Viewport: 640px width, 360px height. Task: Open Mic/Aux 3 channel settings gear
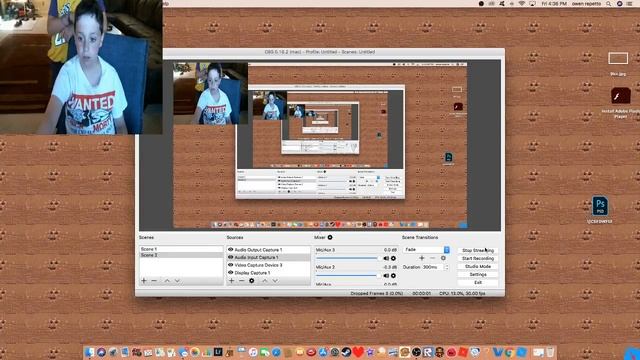(x=393, y=258)
